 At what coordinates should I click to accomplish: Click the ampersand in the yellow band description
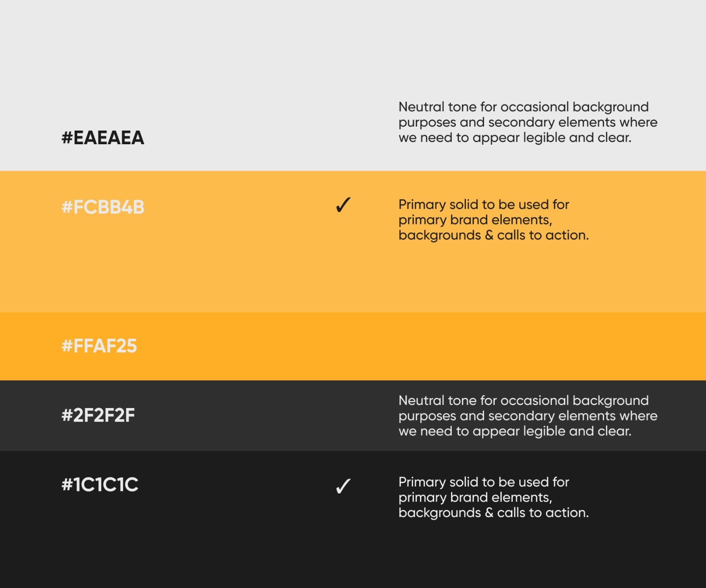click(489, 235)
